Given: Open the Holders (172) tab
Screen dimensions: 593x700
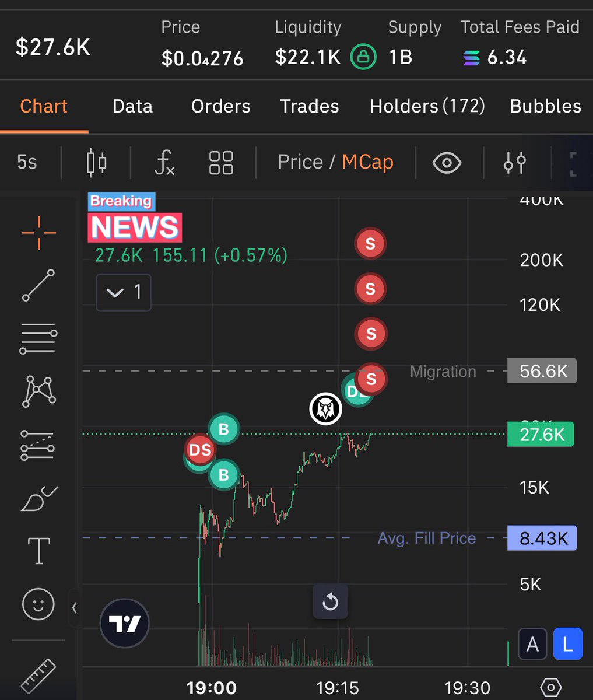Looking at the screenshot, I should tap(427, 106).
